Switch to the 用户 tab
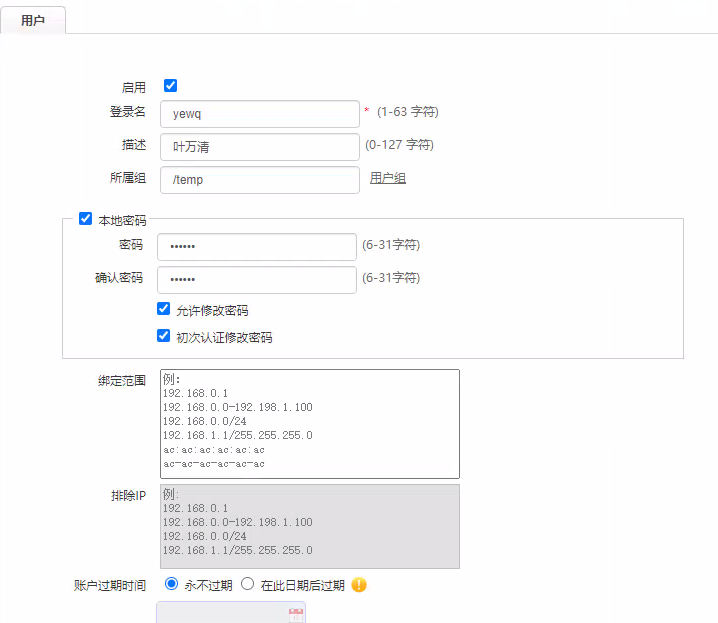Image resolution: width=718 pixels, height=623 pixels. pyautogui.click(x=33, y=20)
